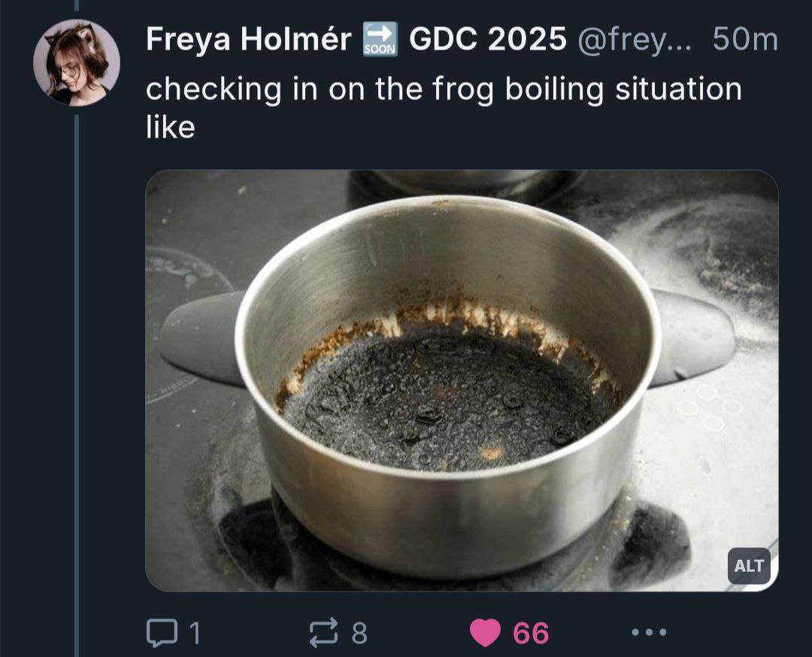812x657 pixels.
Task: Open the post via 50m timestamp
Action: (x=745, y=39)
